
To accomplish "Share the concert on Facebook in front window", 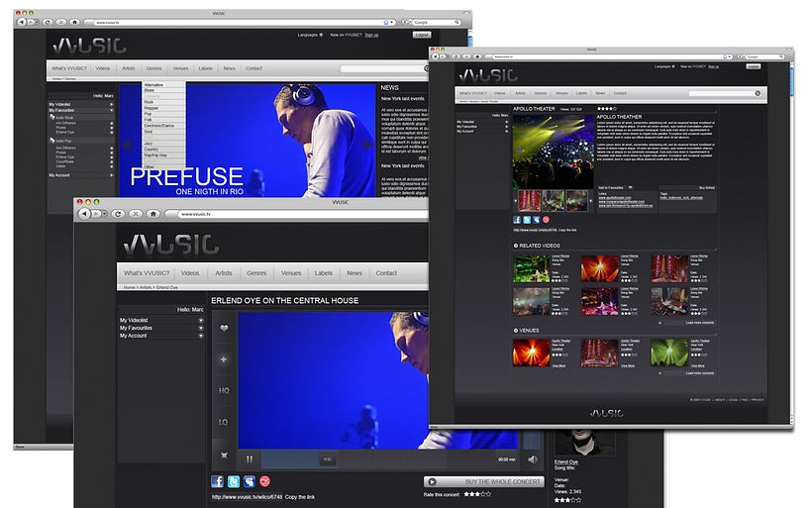I will [218, 481].
